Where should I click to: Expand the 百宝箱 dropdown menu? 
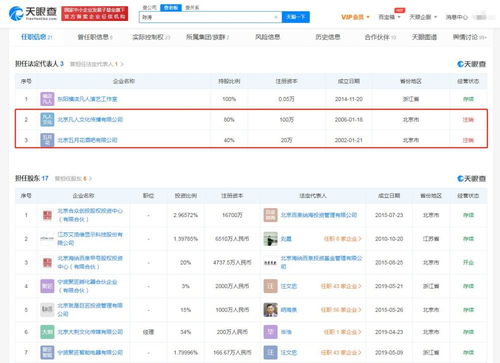coord(389,17)
